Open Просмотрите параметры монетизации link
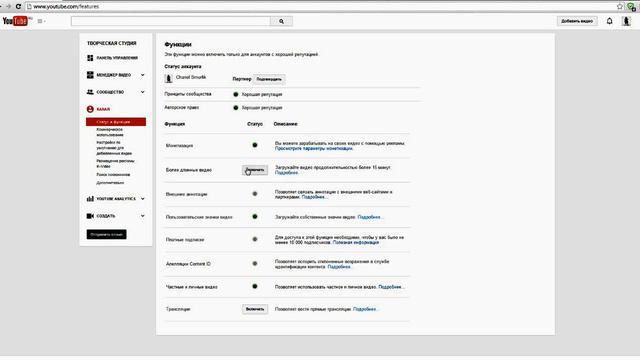640x360 pixels. (313, 149)
